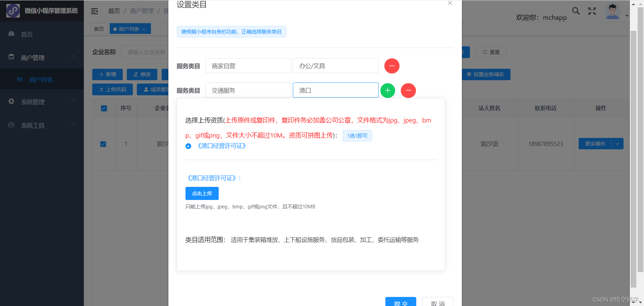The width and height of the screenshot is (644, 306).
Task: Click the 首页 breadcrumb link
Action: coord(114,11)
